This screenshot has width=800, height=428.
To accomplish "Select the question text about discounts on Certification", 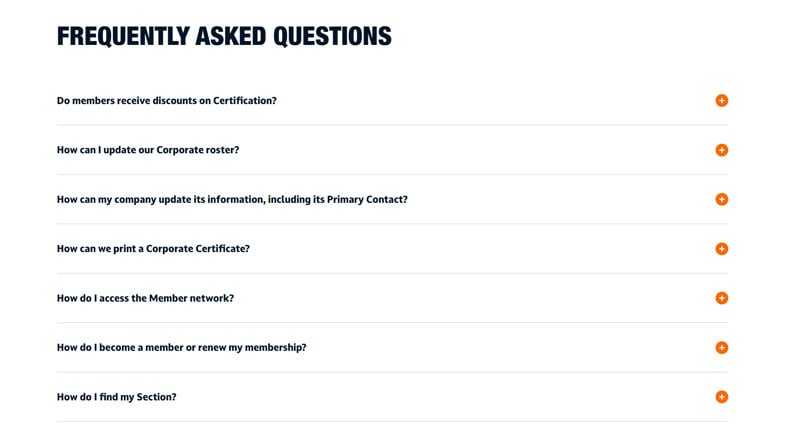I will [167, 101].
